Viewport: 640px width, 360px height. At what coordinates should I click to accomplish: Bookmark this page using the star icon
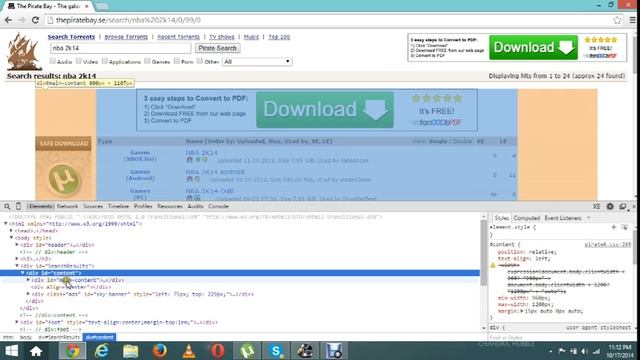pyautogui.click(x=617, y=20)
